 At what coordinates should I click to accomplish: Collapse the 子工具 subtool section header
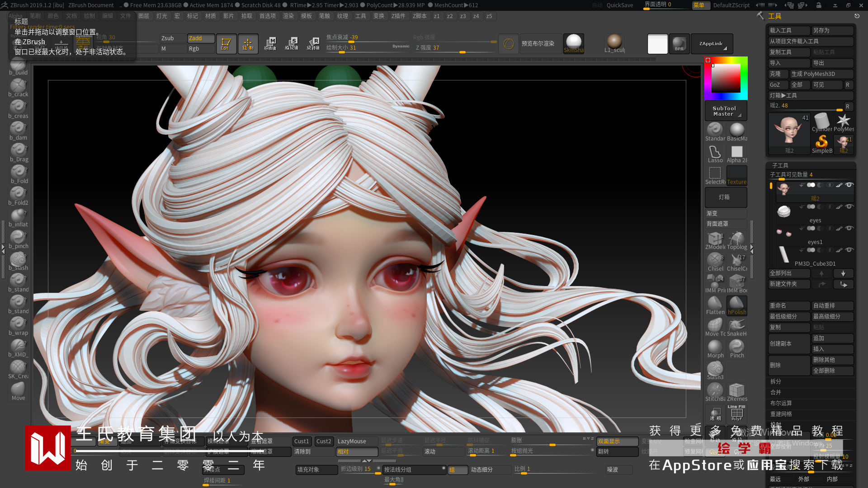click(x=780, y=165)
